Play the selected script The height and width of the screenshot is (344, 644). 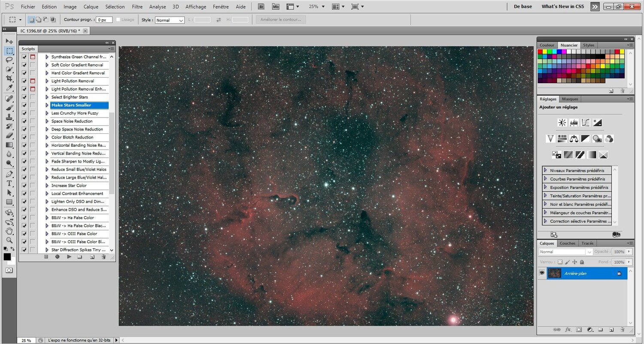[x=69, y=257]
